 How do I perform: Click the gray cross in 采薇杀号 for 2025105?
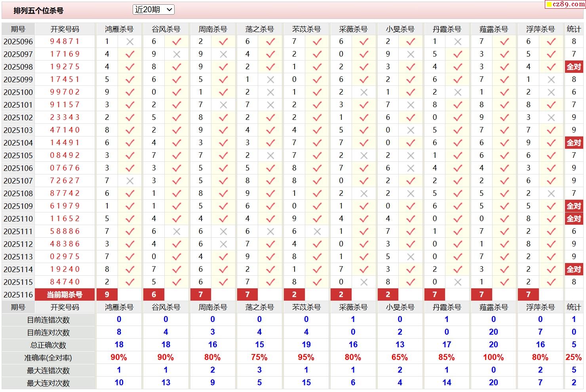pyautogui.click(x=364, y=155)
